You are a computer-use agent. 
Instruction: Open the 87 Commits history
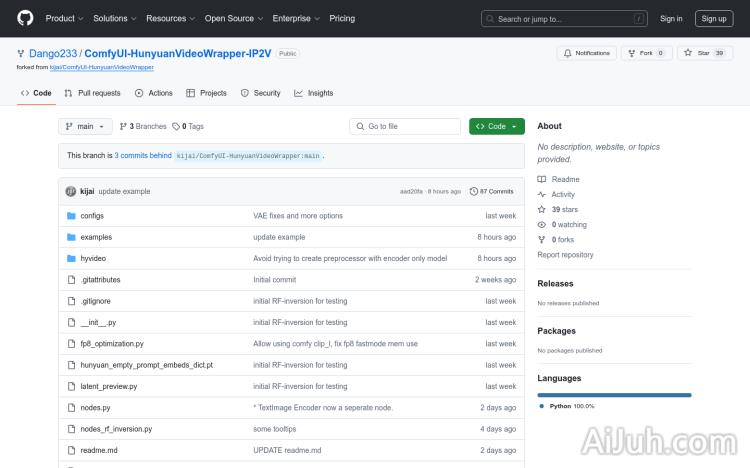click(493, 191)
